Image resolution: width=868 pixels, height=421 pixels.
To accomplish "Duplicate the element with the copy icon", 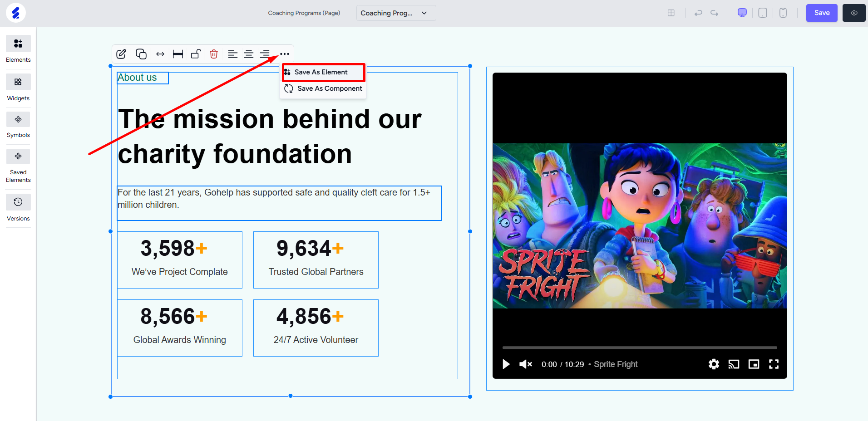I will coord(141,54).
